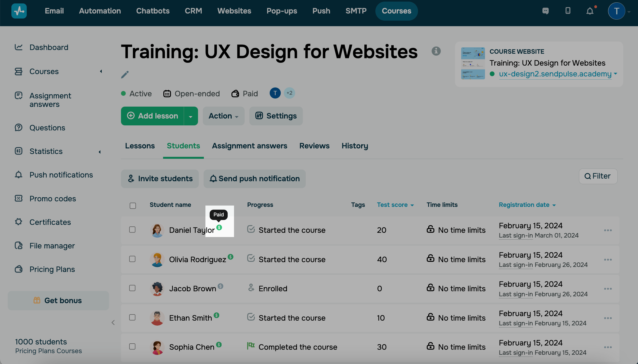Click the completed flag icon for Sophia Chen
Viewport: 638px width, 364px height.
[x=251, y=346]
